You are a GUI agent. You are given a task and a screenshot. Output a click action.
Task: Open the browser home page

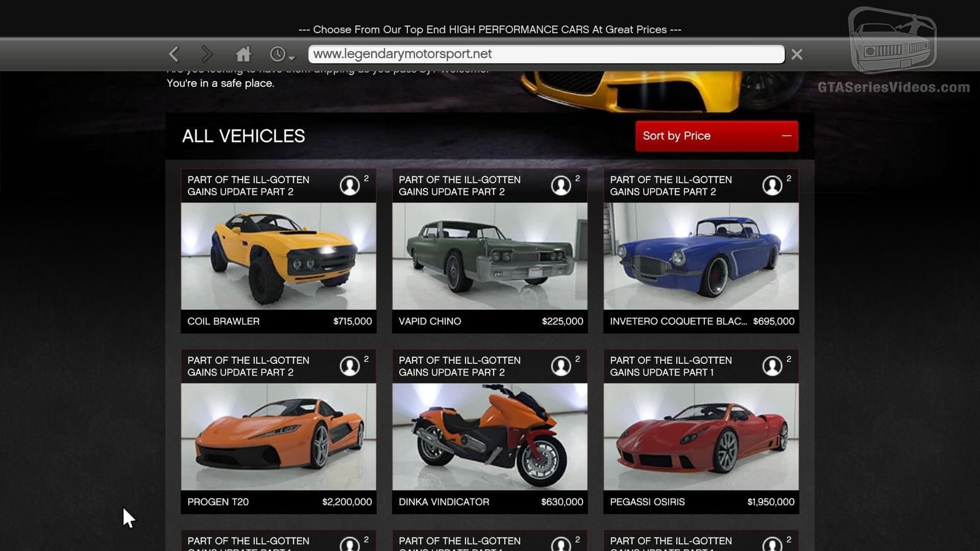(243, 54)
